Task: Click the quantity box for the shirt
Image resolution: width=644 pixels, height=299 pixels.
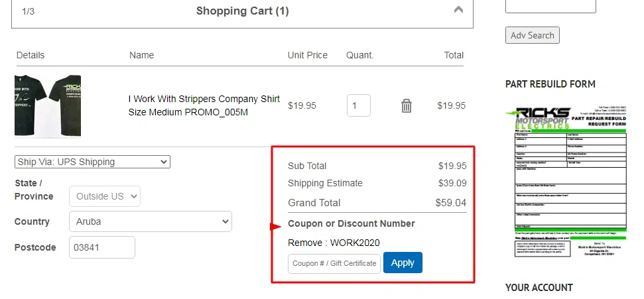Action: point(359,105)
